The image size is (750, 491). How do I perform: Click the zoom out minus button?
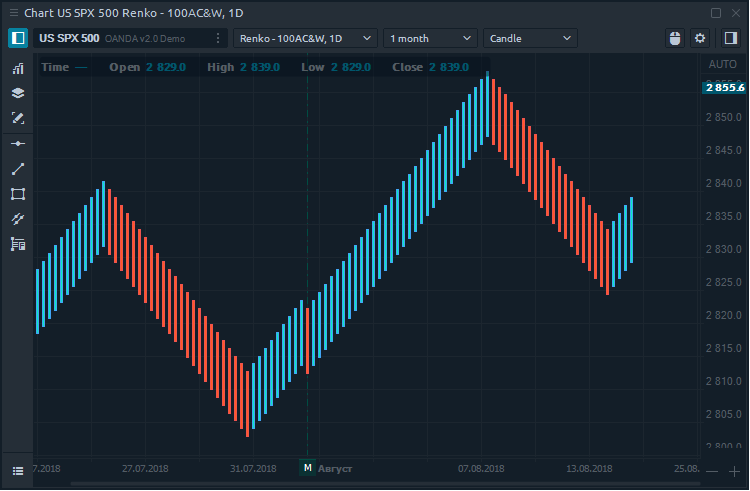[712, 471]
